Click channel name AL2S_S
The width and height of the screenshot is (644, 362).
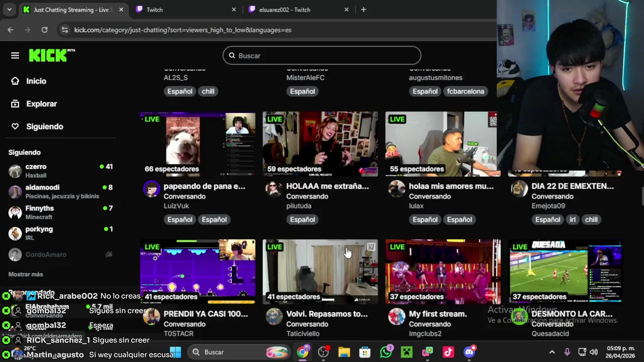click(176, 78)
